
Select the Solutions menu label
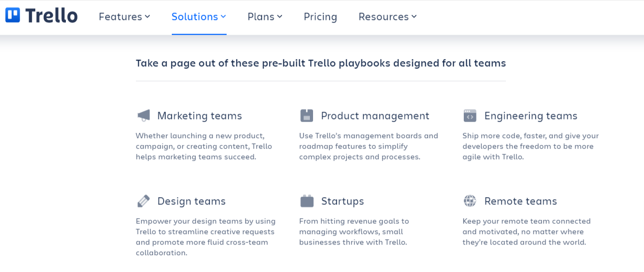[x=194, y=16]
